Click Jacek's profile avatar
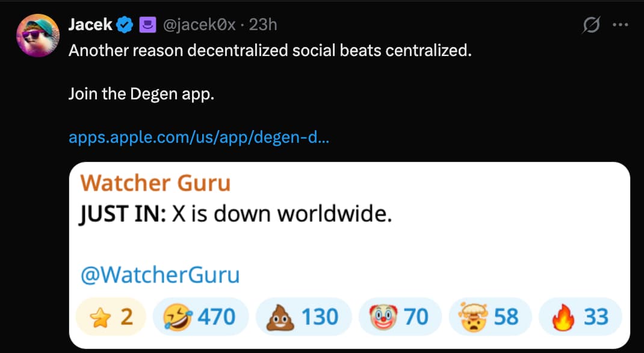644x353 pixels. [37, 35]
